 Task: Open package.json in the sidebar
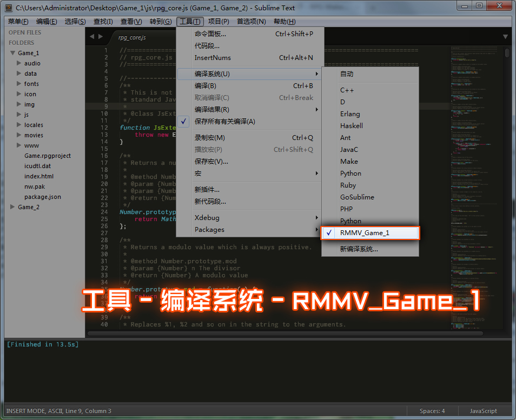click(x=42, y=197)
